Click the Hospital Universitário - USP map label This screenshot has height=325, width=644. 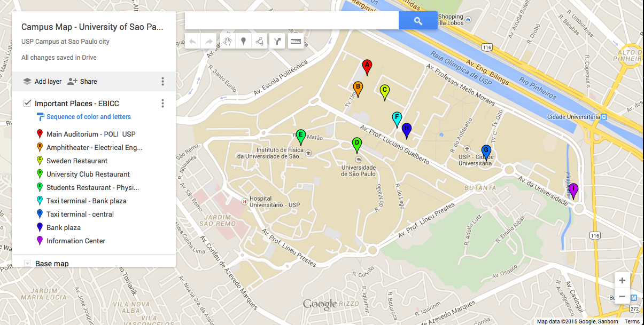point(275,202)
